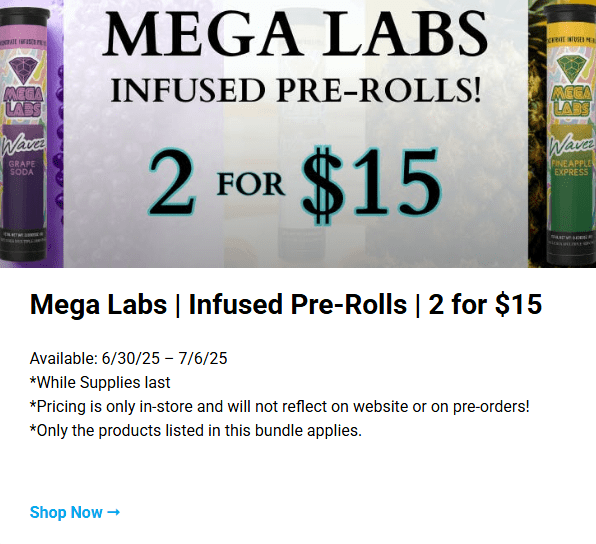The image size is (596, 544).
Task: Click the large MEGA LABS banner headline
Action: 295,33
